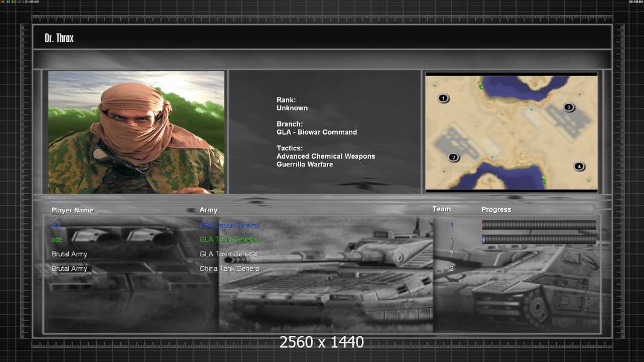Click the Dr. Thrax title text
This screenshot has width=644, height=362.
(x=59, y=38)
